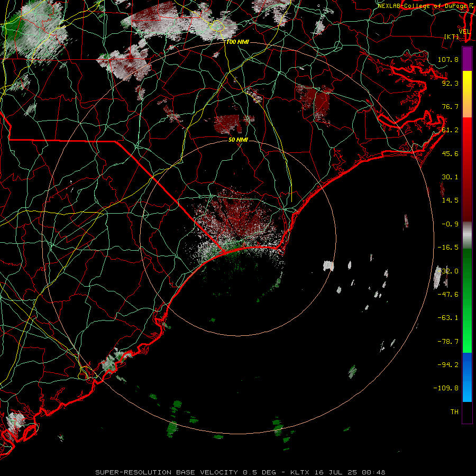This screenshot has height=476, width=476.
Task: Click the -78.7 legend value
Action: pyautogui.click(x=448, y=342)
